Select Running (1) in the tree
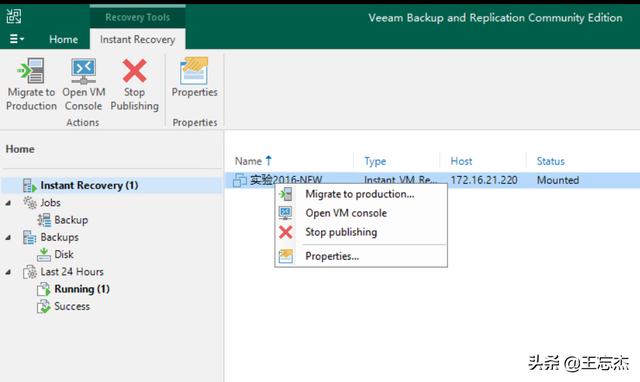640x382 pixels. pos(82,289)
